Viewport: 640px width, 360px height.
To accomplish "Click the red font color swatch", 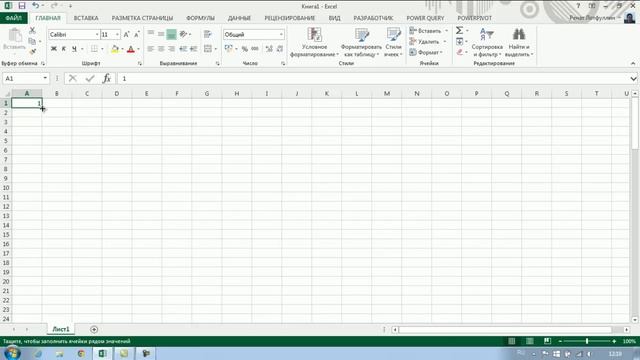I will click(131, 49).
